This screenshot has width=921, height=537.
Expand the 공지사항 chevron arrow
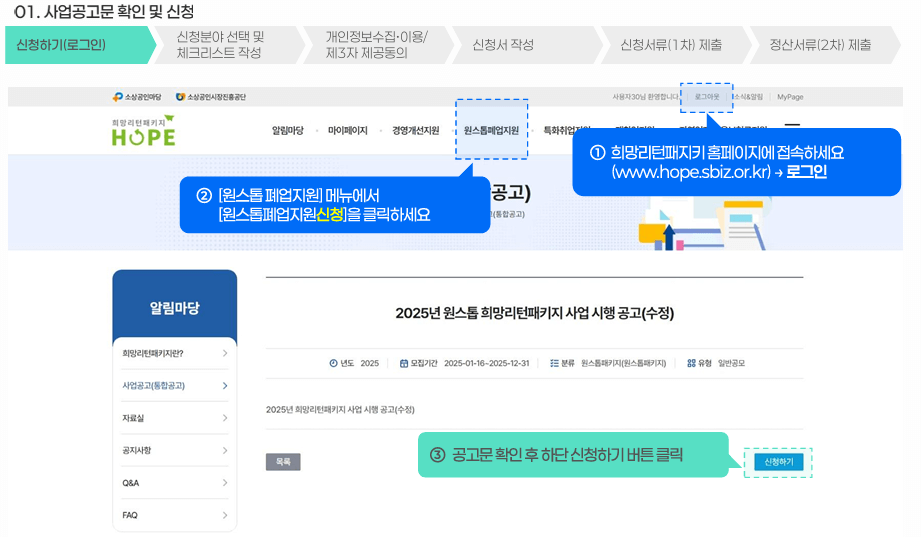click(x=225, y=450)
